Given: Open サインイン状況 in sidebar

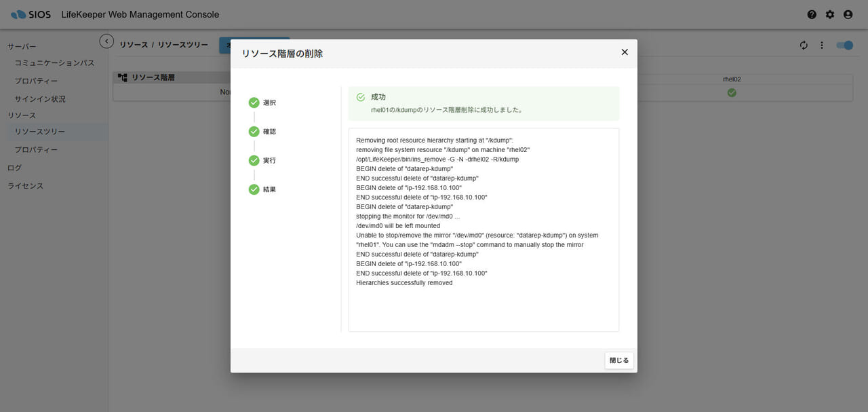Looking at the screenshot, I should (40, 99).
